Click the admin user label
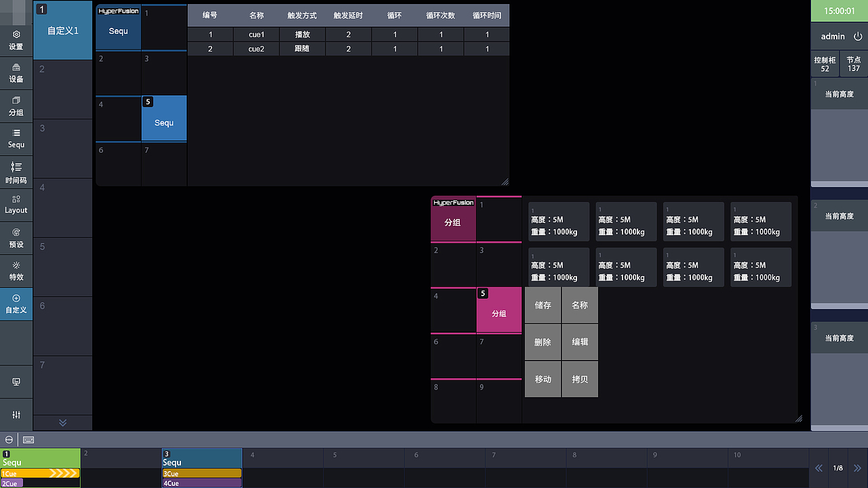 (x=833, y=37)
